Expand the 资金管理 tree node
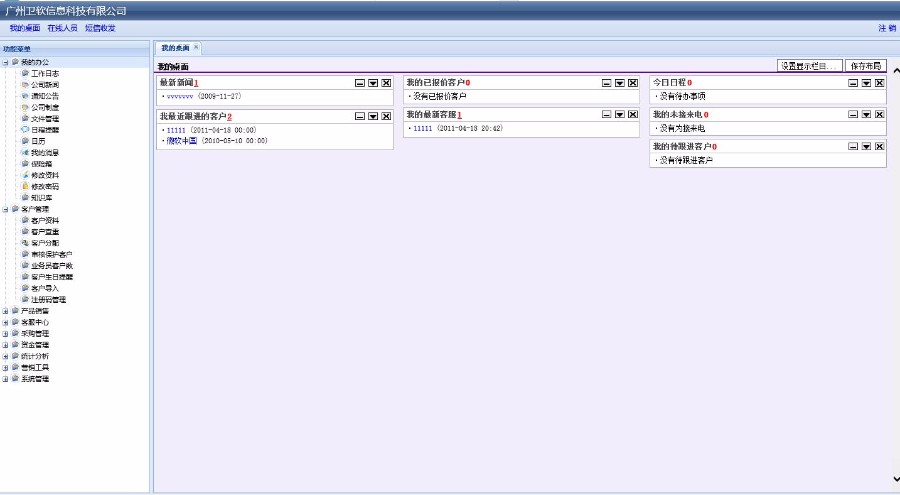Viewport: 900px width, 495px height. click(6, 345)
